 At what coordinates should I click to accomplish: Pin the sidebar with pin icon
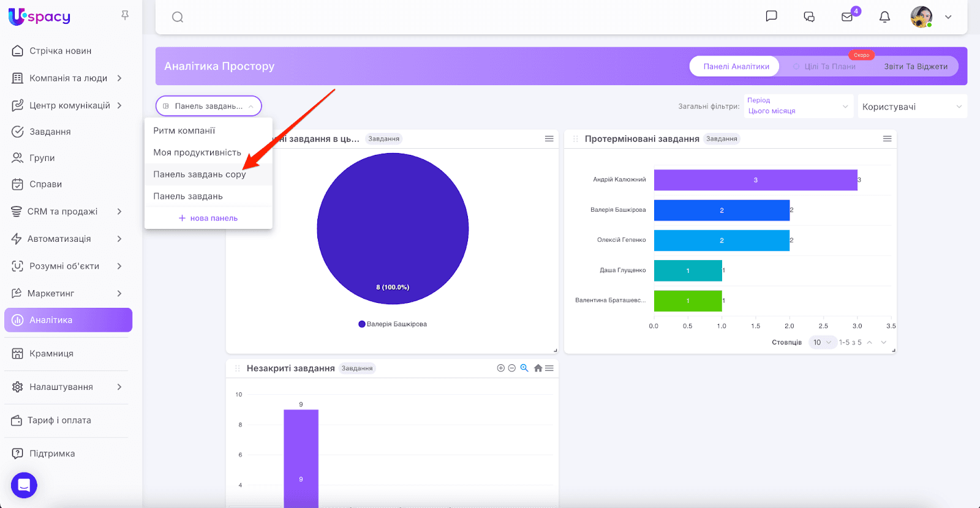[125, 15]
